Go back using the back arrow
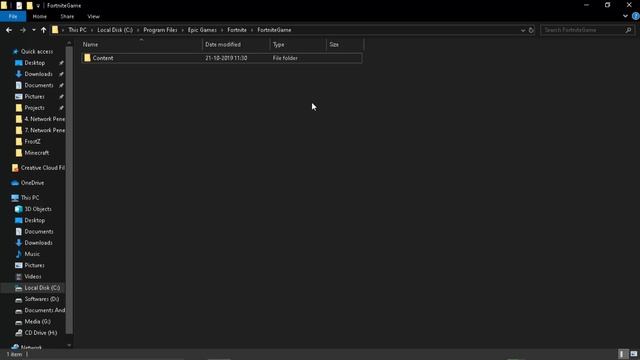This screenshot has width=640, height=360. click(x=9, y=30)
